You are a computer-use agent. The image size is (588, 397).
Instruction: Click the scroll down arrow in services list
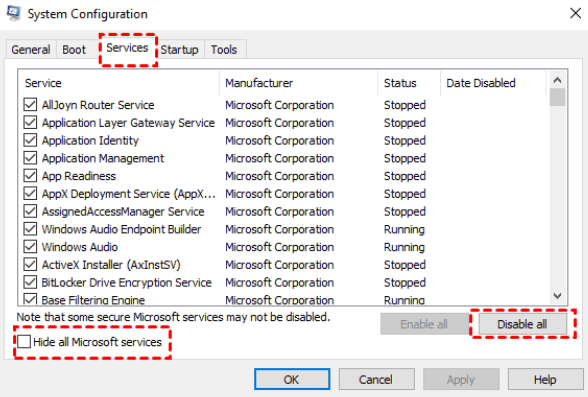coord(557,296)
